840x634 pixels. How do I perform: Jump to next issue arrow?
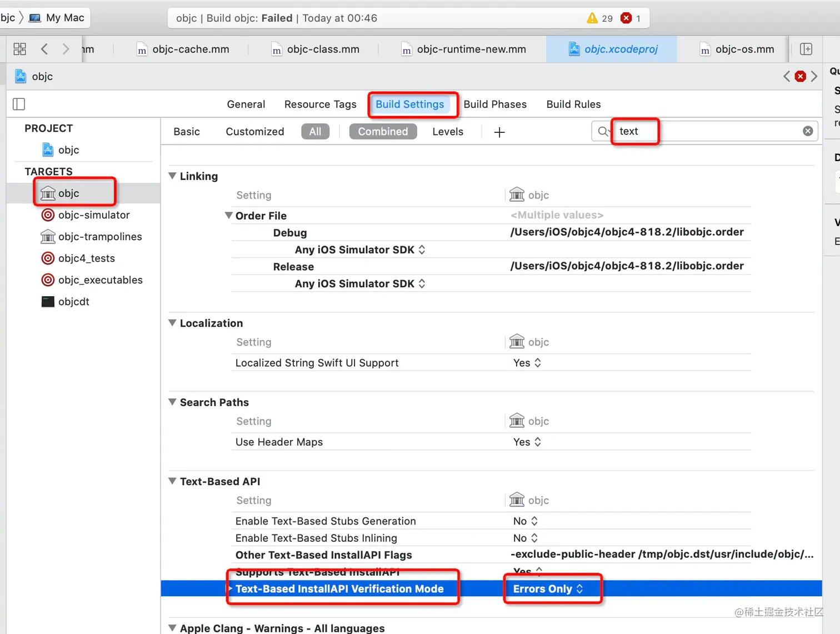814,76
